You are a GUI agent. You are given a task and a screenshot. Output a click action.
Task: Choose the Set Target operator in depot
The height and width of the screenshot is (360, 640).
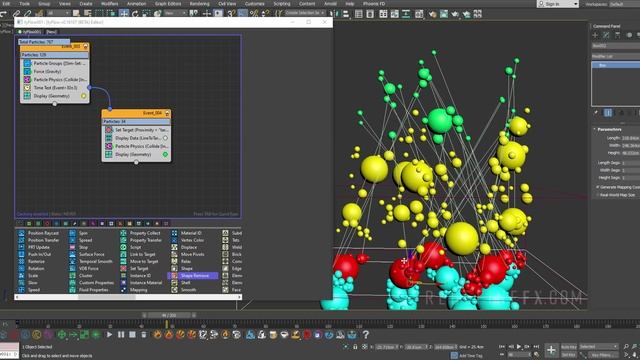pyautogui.click(x=134, y=269)
